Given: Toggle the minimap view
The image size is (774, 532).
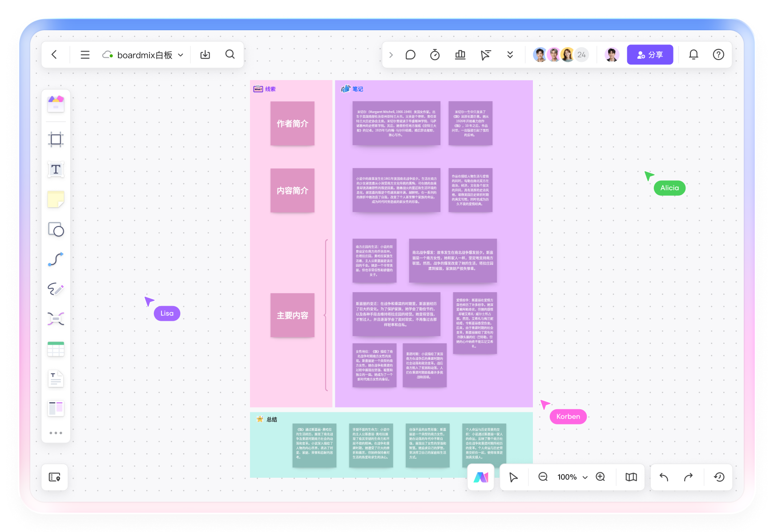Looking at the screenshot, I should pos(631,477).
